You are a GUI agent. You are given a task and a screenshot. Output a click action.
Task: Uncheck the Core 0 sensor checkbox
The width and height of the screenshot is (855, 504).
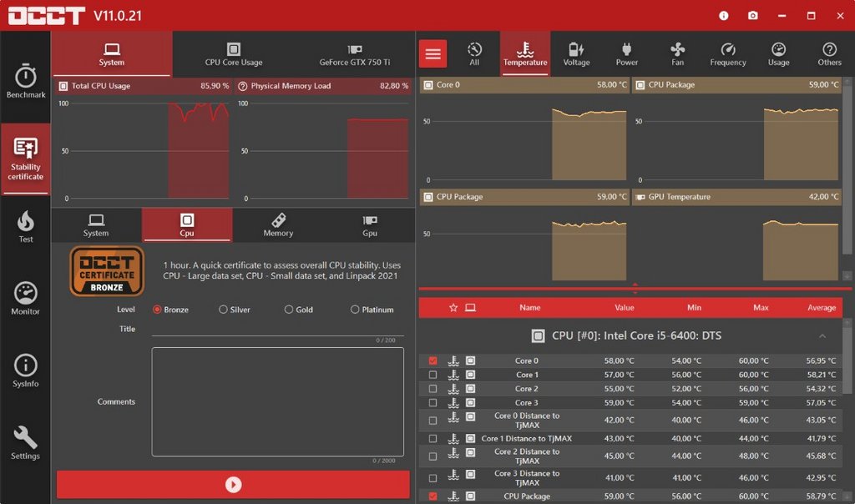433,360
